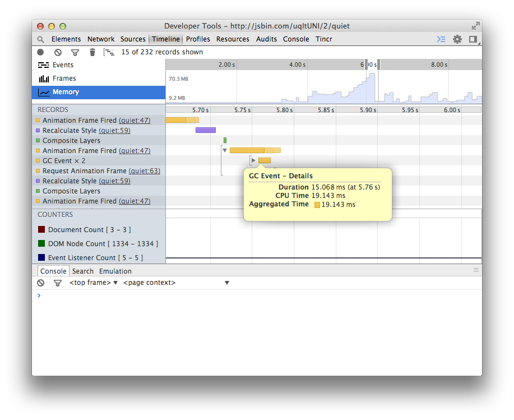
Task: Click the purple Recalculate Style timeline bar
Action: (206, 130)
